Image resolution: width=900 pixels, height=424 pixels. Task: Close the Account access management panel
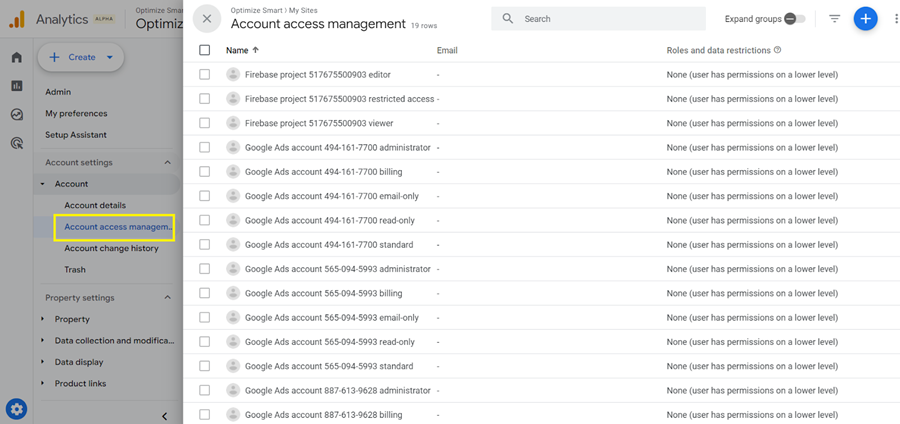(207, 19)
